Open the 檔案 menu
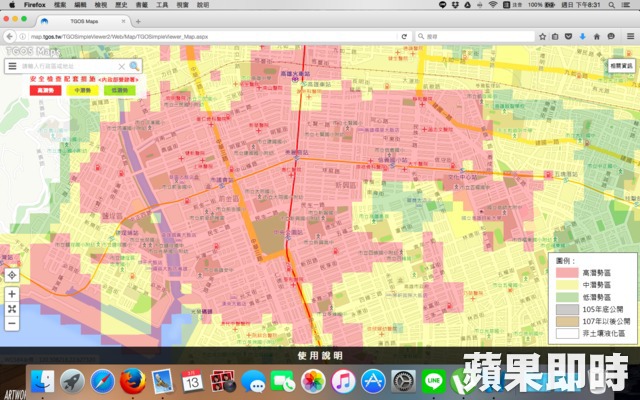The image size is (640, 400). click(x=60, y=5)
